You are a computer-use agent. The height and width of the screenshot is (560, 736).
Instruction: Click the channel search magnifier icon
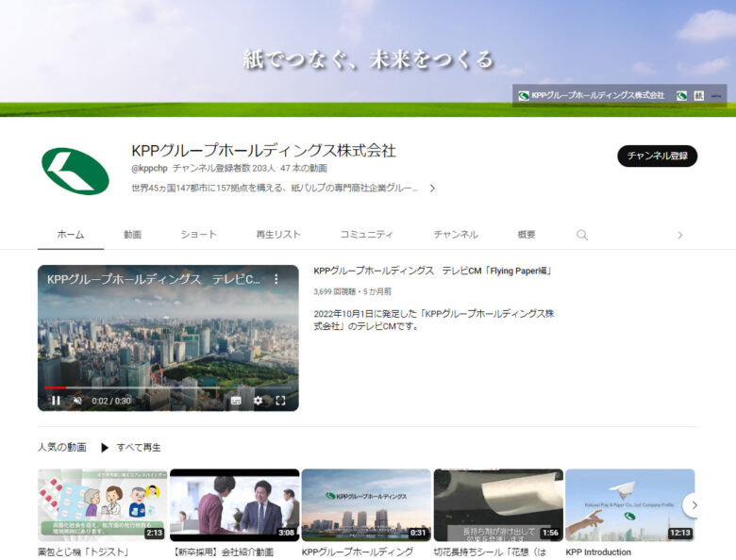[x=582, y=235]
